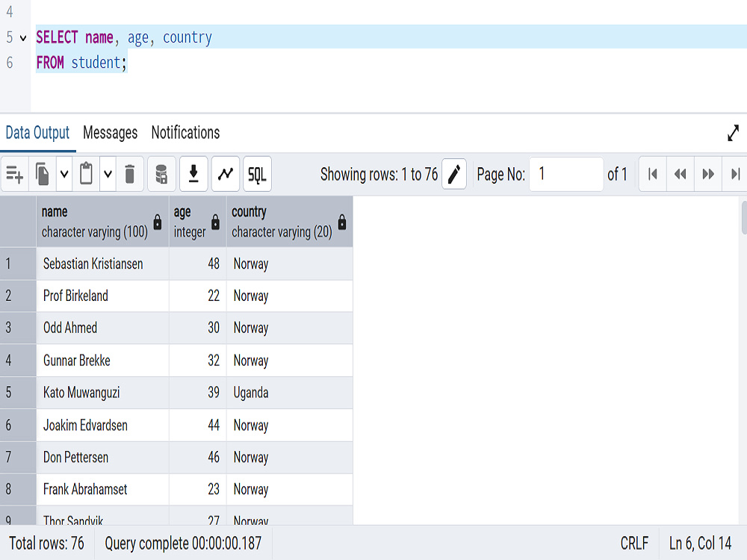Switch to the Notifications tab

click(185, 133)
